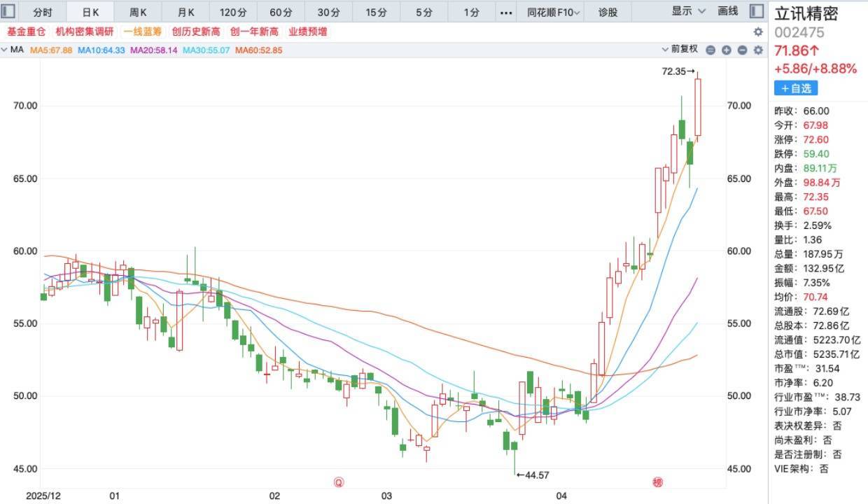The width and height of the screenshot is (868, 504).
Task: Click the red 榜 marker icon
Action: (x=657, y=482)
